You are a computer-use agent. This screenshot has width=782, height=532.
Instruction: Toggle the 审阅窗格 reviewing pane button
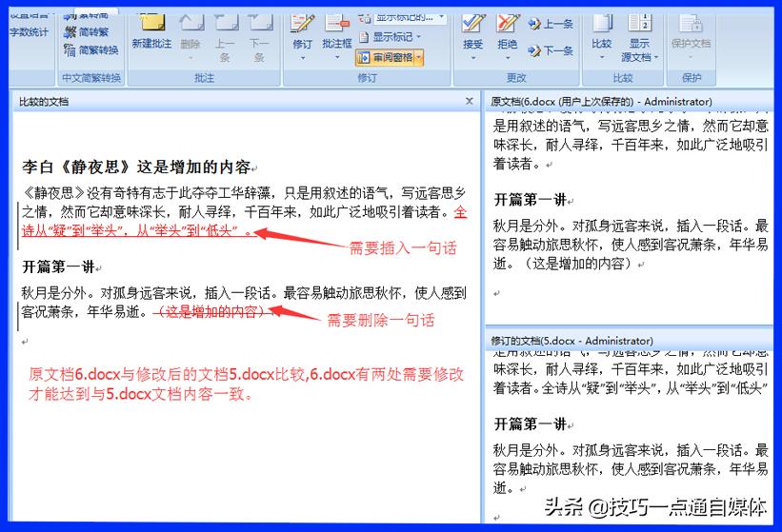pos(386,58)
